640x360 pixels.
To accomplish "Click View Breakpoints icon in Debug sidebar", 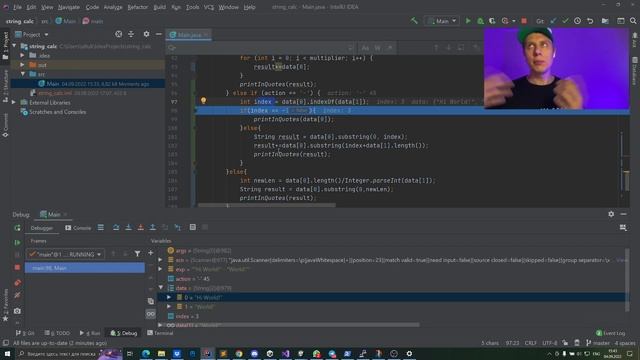I will (x=17, y=282).
